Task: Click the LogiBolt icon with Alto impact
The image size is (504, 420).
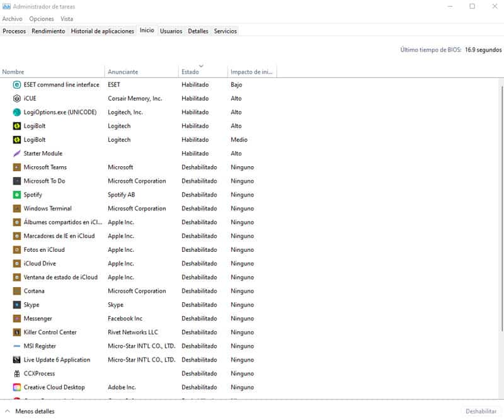Action: click(17, 126)
